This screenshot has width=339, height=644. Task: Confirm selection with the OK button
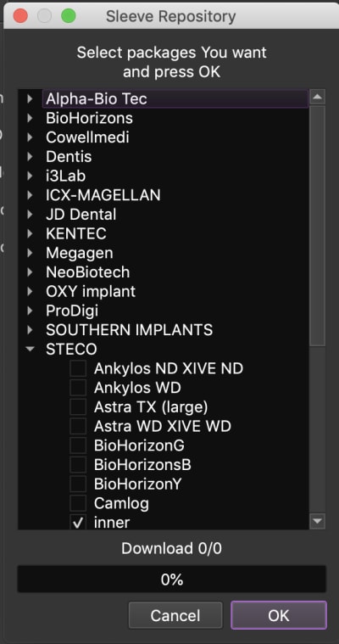coord(279,615)
